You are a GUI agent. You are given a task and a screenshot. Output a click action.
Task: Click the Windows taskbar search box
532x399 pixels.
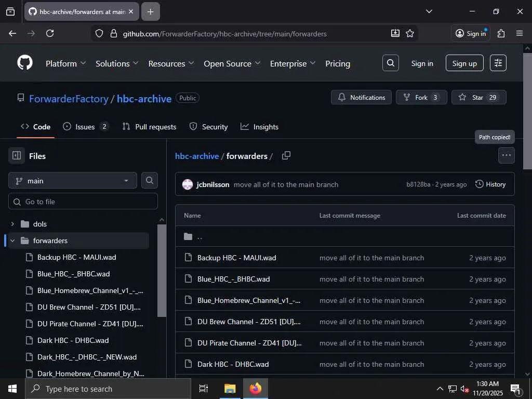click(x=108, y=389)
